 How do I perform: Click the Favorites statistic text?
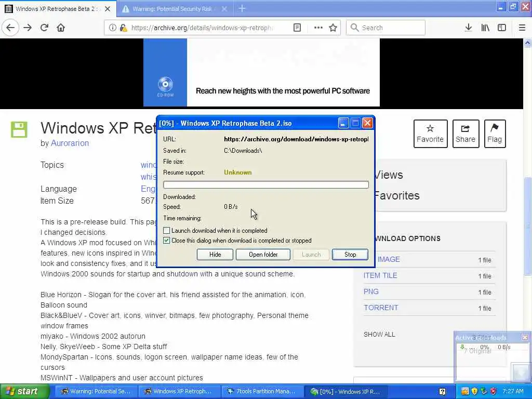[x=397, y=196]
